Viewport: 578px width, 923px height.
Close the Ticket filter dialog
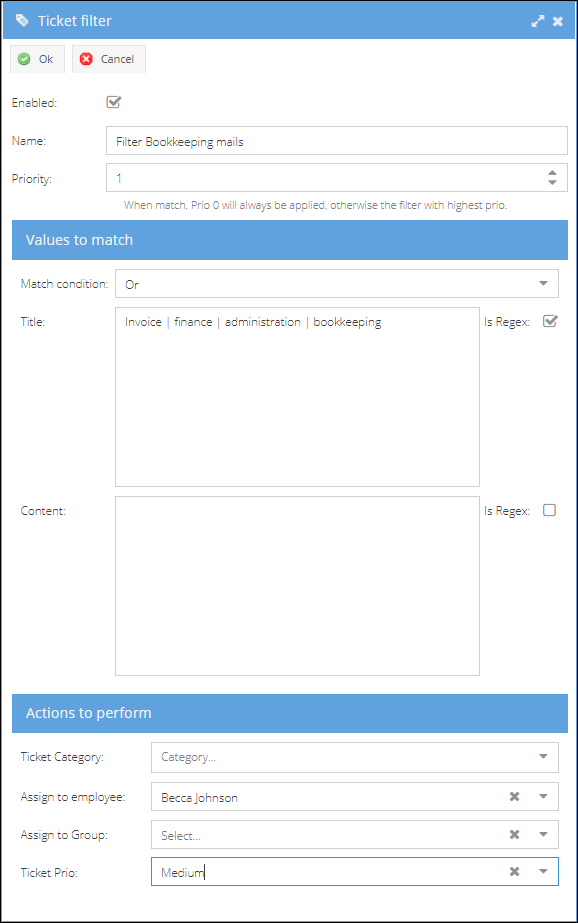(557, 21)
